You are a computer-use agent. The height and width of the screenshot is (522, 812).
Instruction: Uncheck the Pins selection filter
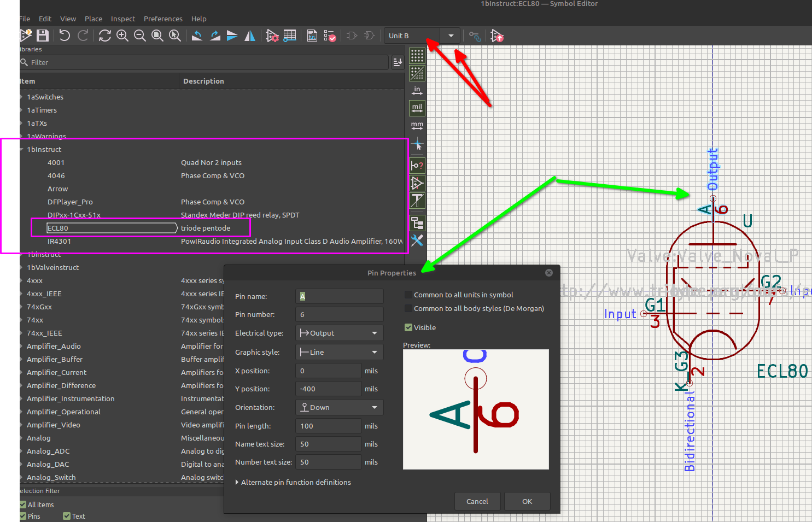coord(23,516)
